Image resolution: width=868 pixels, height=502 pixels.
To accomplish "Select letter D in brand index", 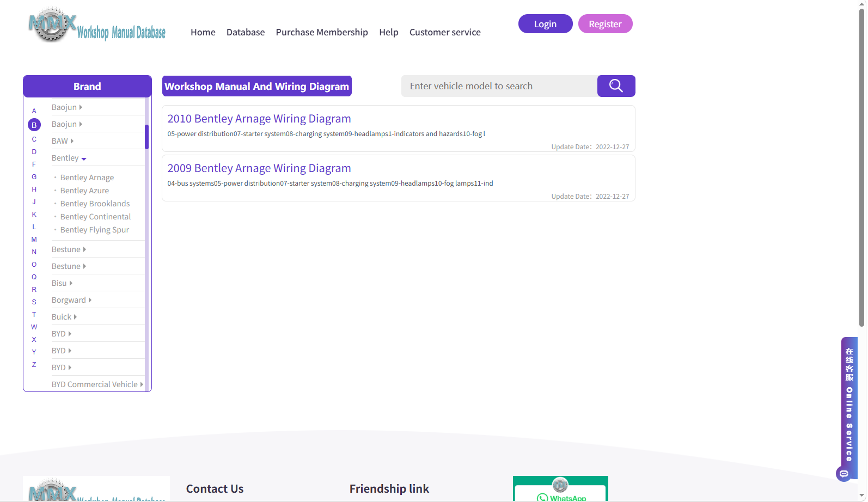I will (34, 152).
